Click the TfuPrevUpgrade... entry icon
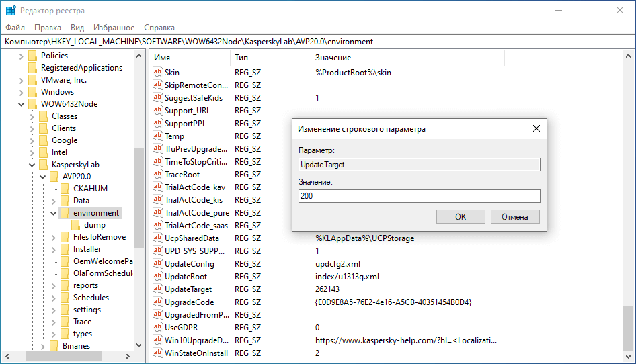This screenshot has width=636, height=364. click(158, 149)
